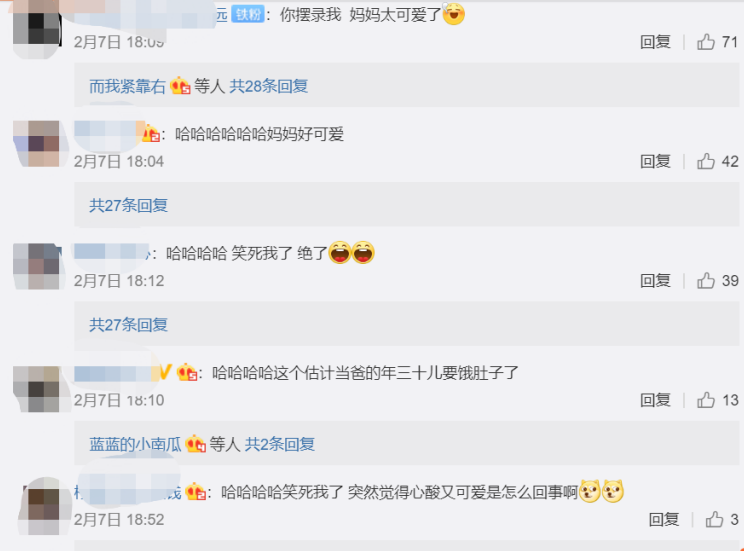Expand 共27条回复 under the 18:04 comment
This screenshot has width=744, height=551.
128,205
